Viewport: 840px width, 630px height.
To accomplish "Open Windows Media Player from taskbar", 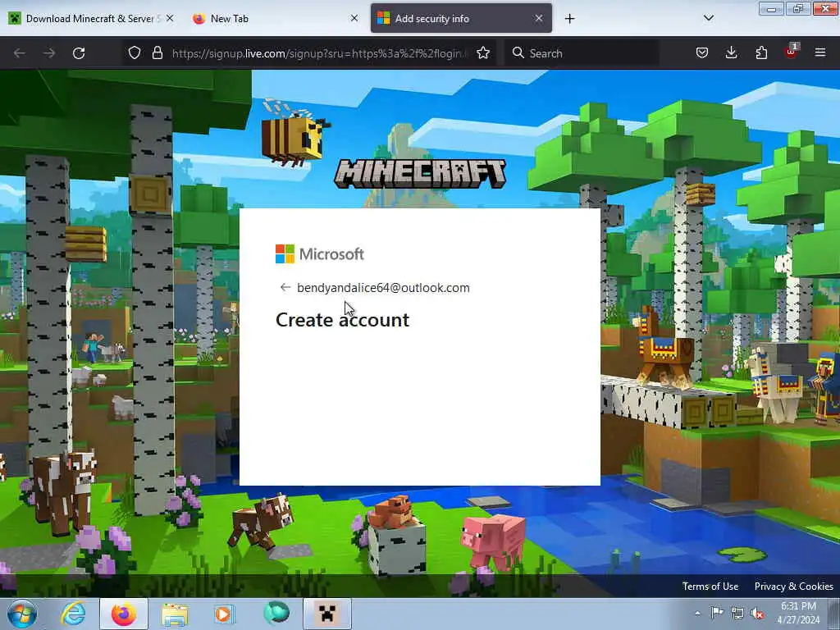I will coord(224,614).
